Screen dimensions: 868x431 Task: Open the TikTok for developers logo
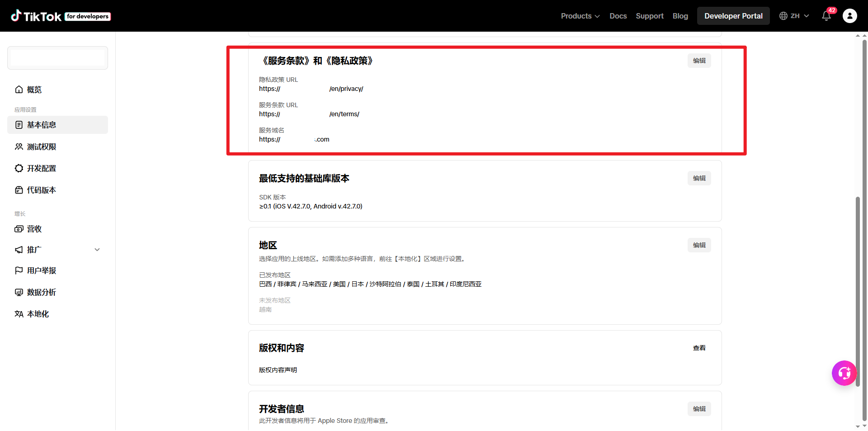(x=61, y=16)
